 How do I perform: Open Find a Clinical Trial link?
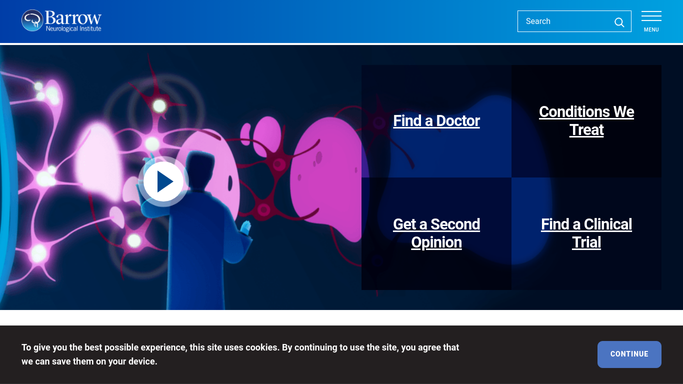pyautogui.click(x=586, y=233)
